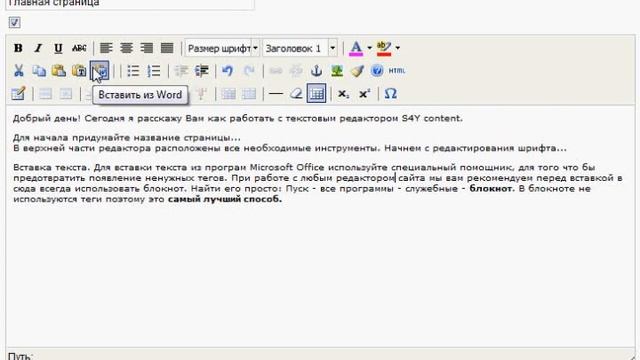The image size is (640, 360).
Task: Click the greyed-out insert link chain icon
Action: point(276,71)
